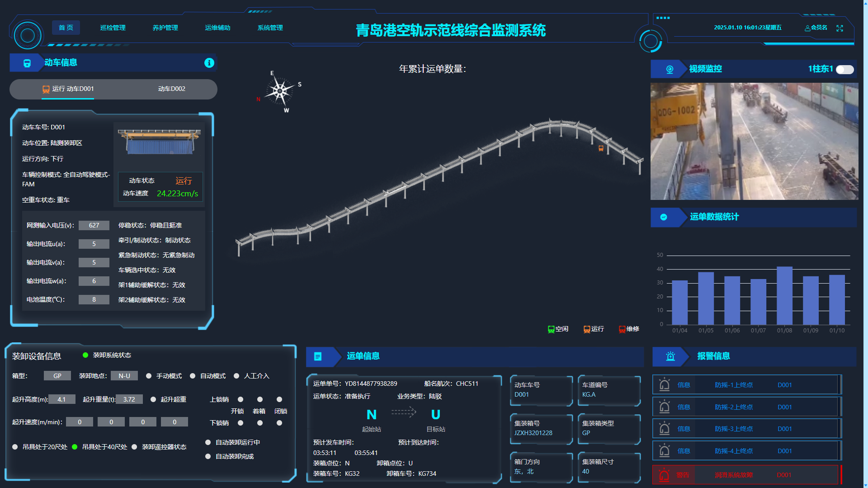Click the 首页 home button
This screenshot has width=868, height=488.
coord(66,28)
